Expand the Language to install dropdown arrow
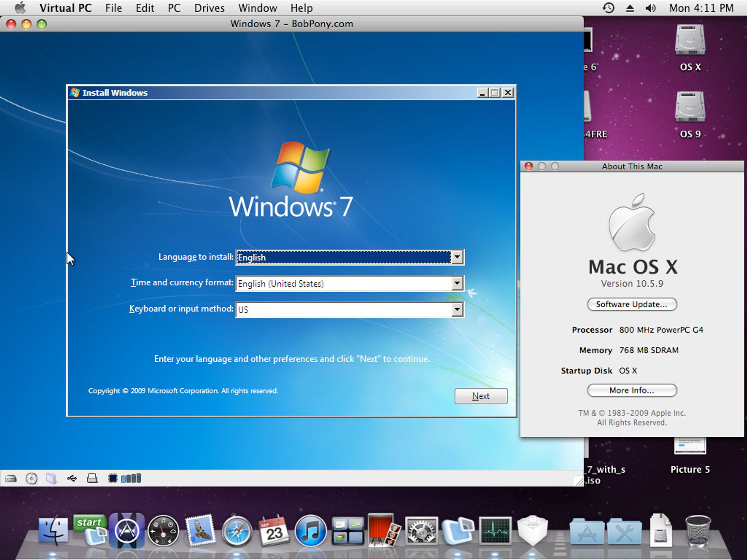Viewport: 747px width, 560px height. tap(457, 257)
